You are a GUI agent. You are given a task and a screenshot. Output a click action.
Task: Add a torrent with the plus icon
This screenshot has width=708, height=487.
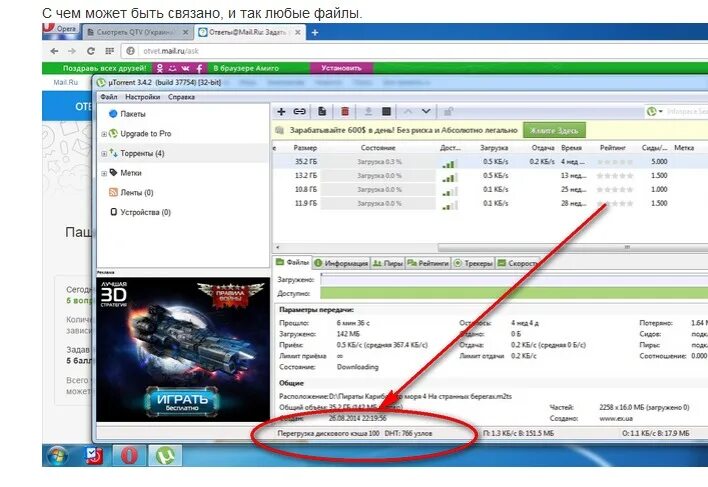[281, 111]
